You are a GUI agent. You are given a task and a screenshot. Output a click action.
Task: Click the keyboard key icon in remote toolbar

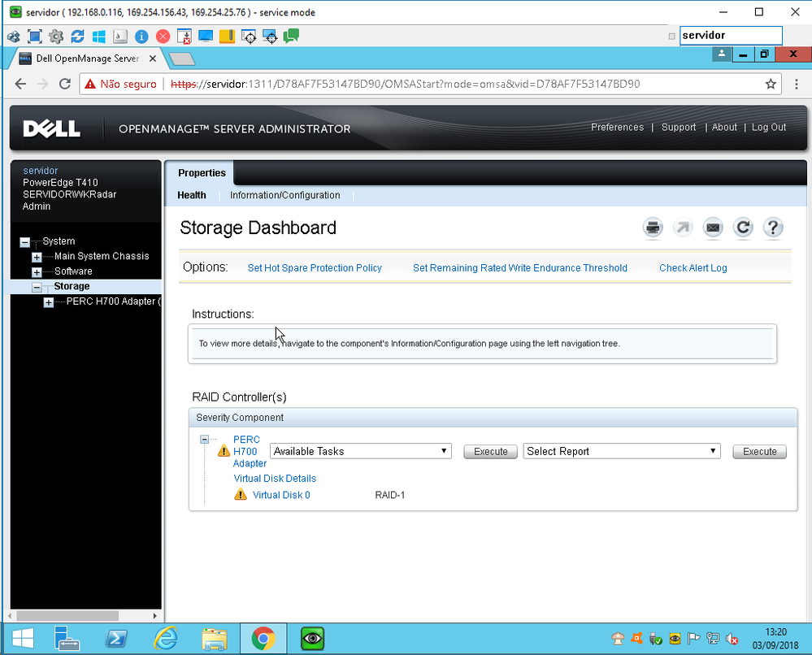(x=120, y=37)
